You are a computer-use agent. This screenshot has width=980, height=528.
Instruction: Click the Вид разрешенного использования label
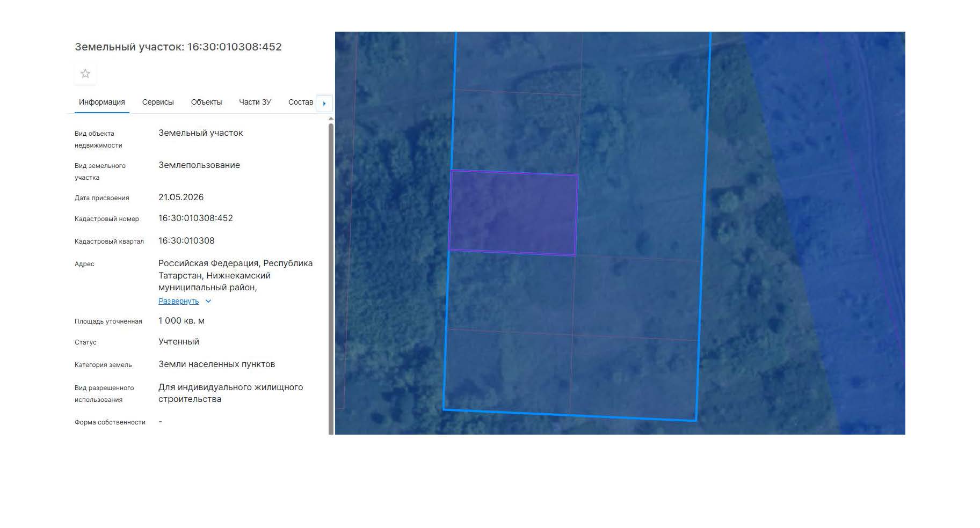(x=104, y=394)
